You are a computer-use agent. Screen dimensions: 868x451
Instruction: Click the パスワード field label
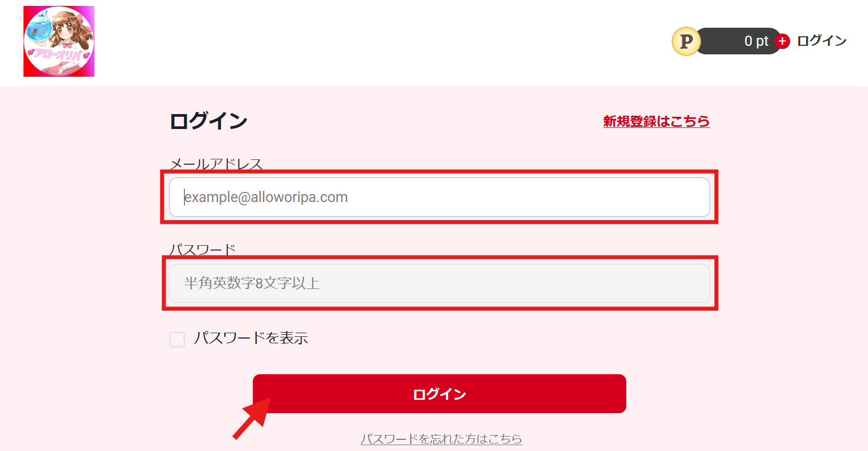click(202, 249)
